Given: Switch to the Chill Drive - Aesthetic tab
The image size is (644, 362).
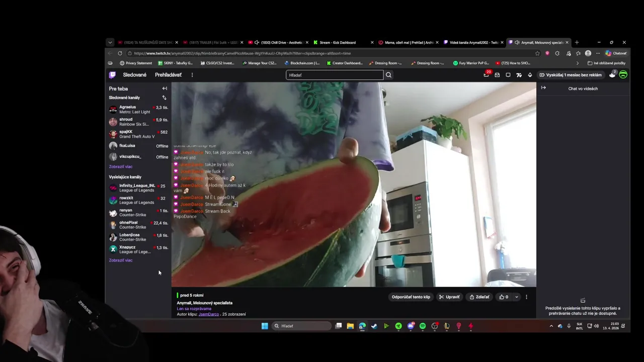Looking at the screenshot, I should (278, 43).
